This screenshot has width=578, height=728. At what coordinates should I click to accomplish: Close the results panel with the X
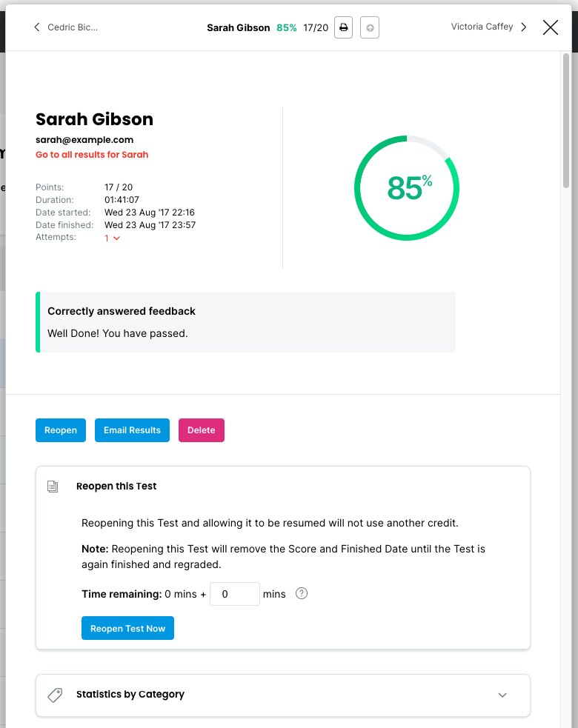tap(551, 27)
